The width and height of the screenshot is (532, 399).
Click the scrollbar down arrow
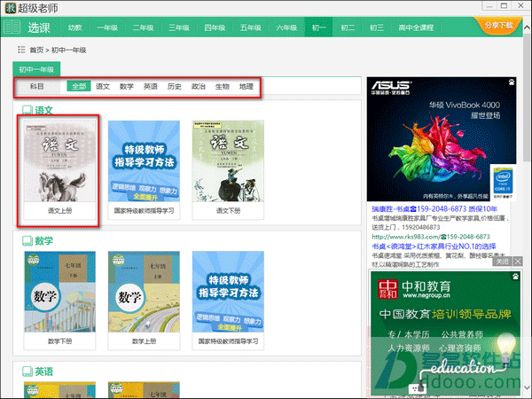[x=527, y=387]
